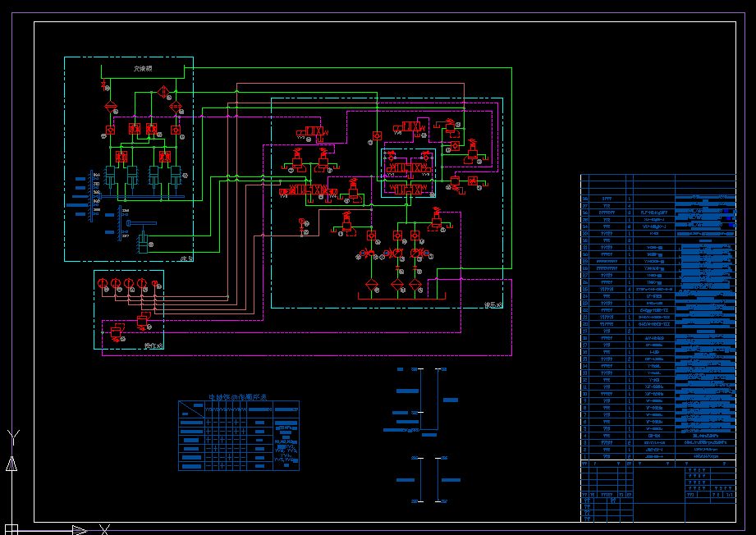The image size is (756, 535).
Task: Select the small fifth gauge in operator station
Action: 155,284
